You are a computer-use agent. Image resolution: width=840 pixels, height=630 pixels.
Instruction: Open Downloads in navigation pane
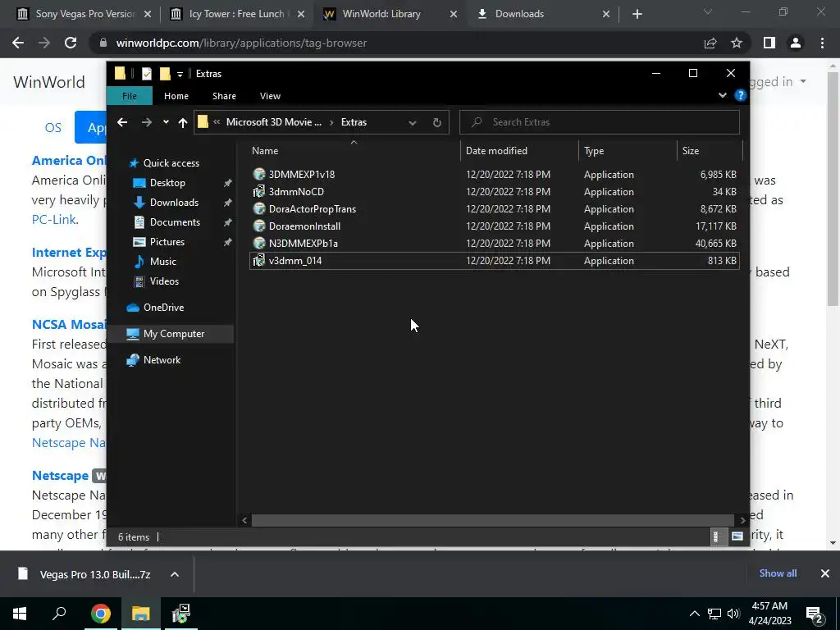click(x=174, y=203)
